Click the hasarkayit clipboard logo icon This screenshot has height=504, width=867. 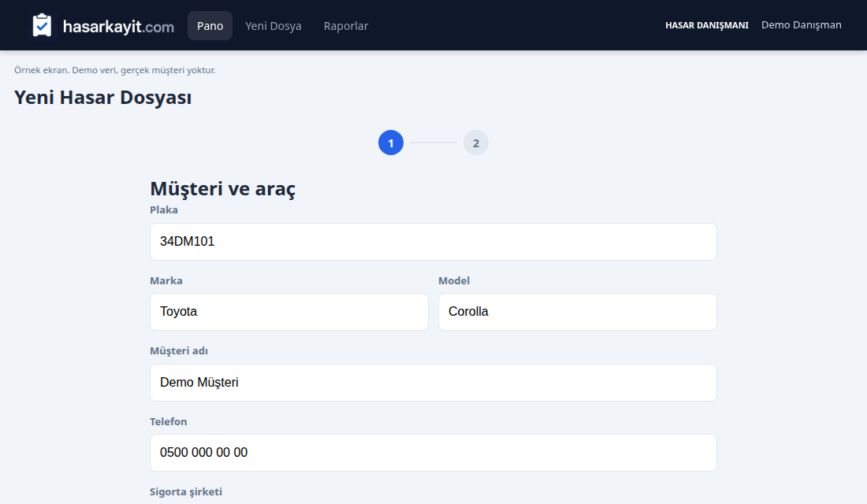42,25
